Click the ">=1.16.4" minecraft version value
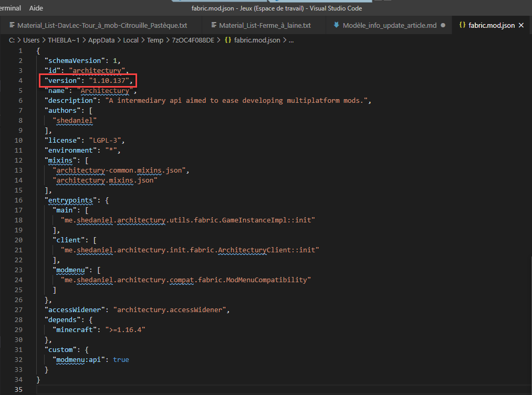 click(x=125, y=329)
